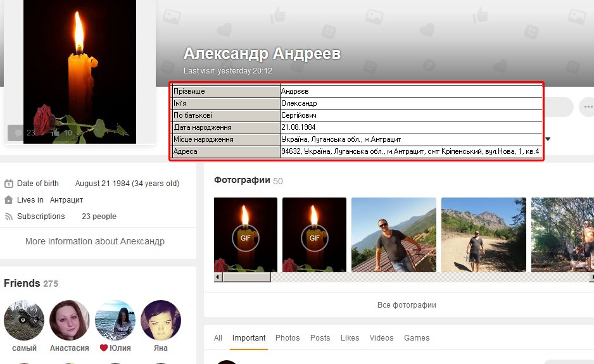Click Все фотографии button

(407, 305)
